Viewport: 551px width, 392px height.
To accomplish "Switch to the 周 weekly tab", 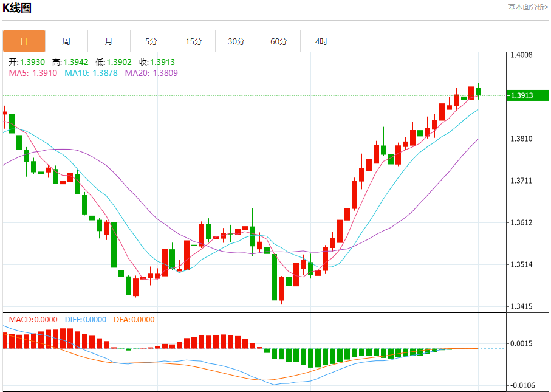I will coord(66,41).
